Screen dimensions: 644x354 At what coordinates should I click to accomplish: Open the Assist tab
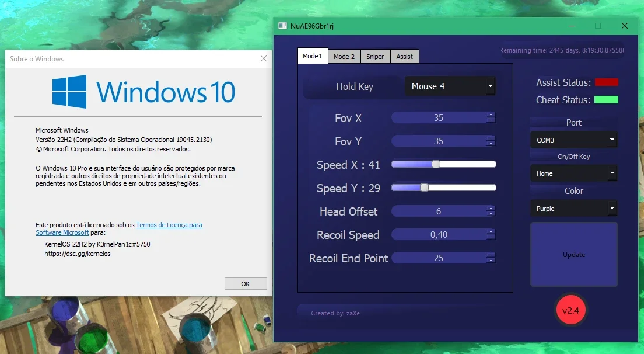pos(405,57)
